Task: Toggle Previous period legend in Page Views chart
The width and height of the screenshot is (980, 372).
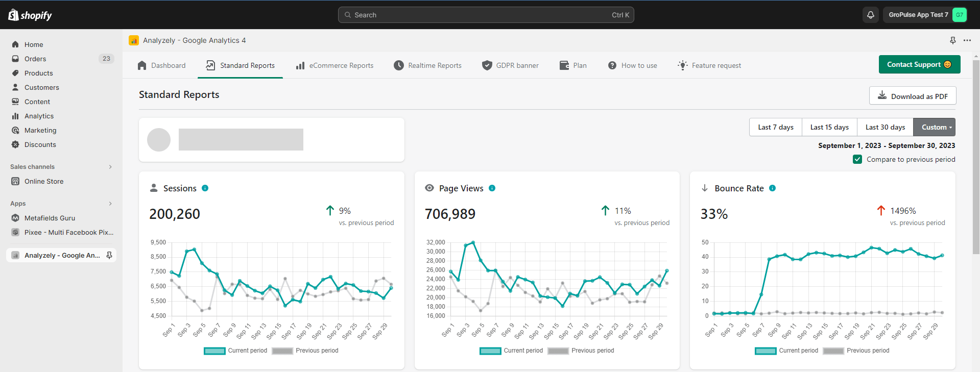Action: (x=581, y=351)
